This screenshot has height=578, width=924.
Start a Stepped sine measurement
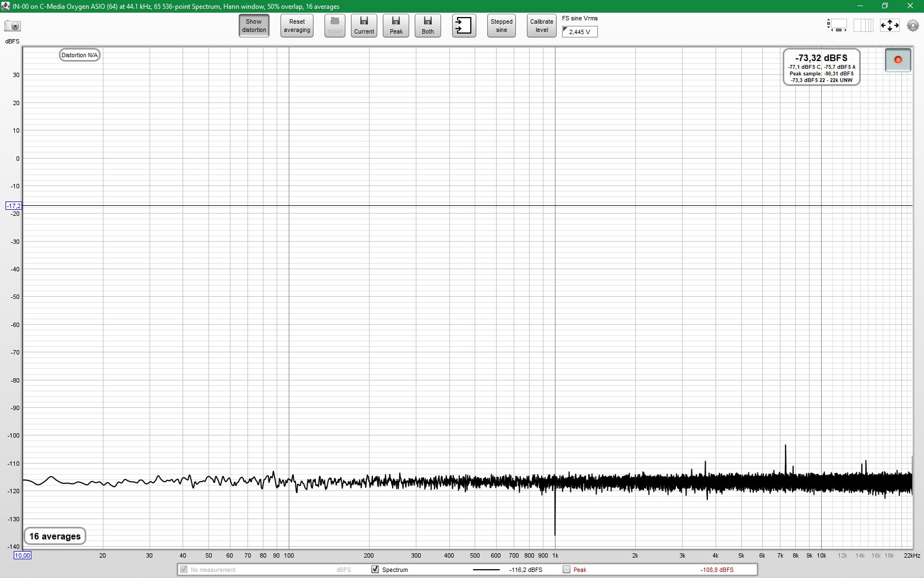click(x=502, y=26)
